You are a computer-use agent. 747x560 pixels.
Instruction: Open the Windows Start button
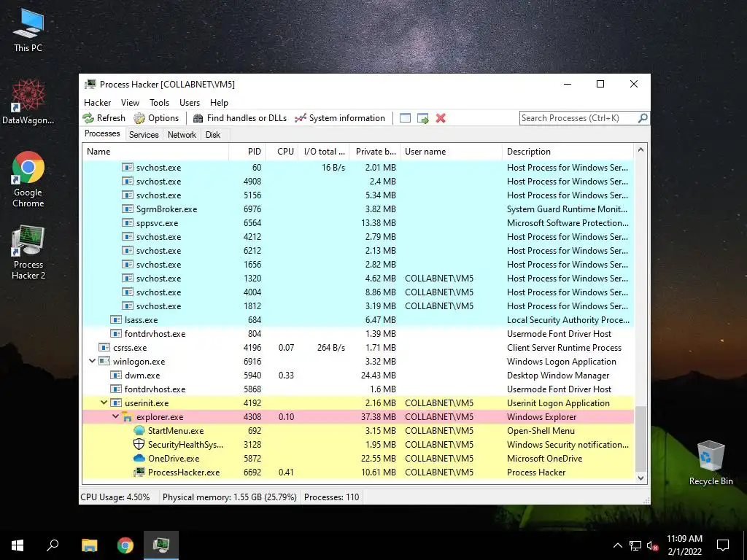point(18,545)
